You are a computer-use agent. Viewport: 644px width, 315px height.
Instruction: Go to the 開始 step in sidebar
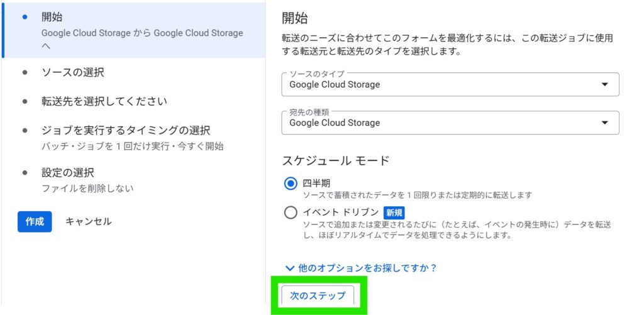pos(52,17)
